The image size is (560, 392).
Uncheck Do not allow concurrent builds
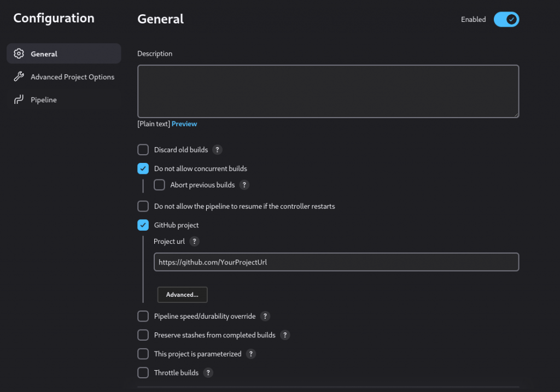point(143,168)
